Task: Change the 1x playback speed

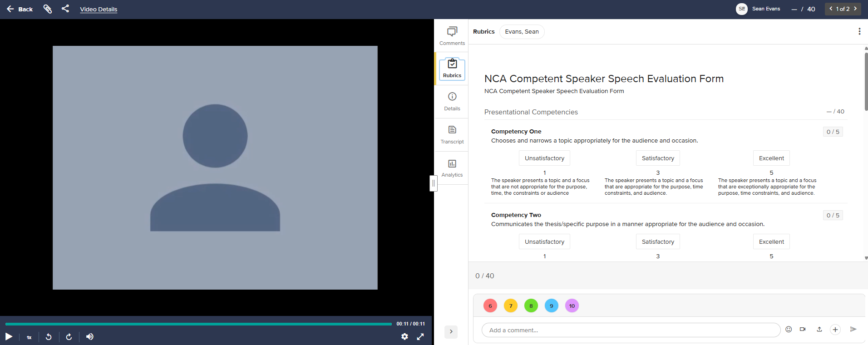Action: 29,337
